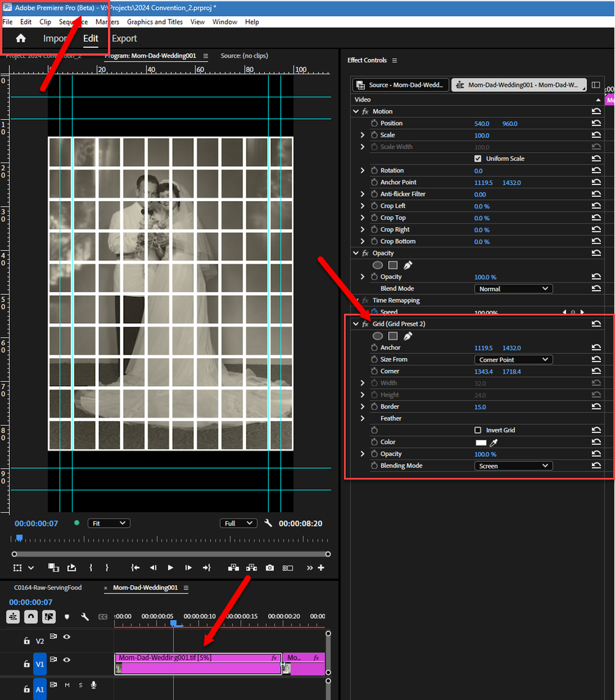Click the Export Frame camera icon
615x700 pixels.
[x=270, y=568]
